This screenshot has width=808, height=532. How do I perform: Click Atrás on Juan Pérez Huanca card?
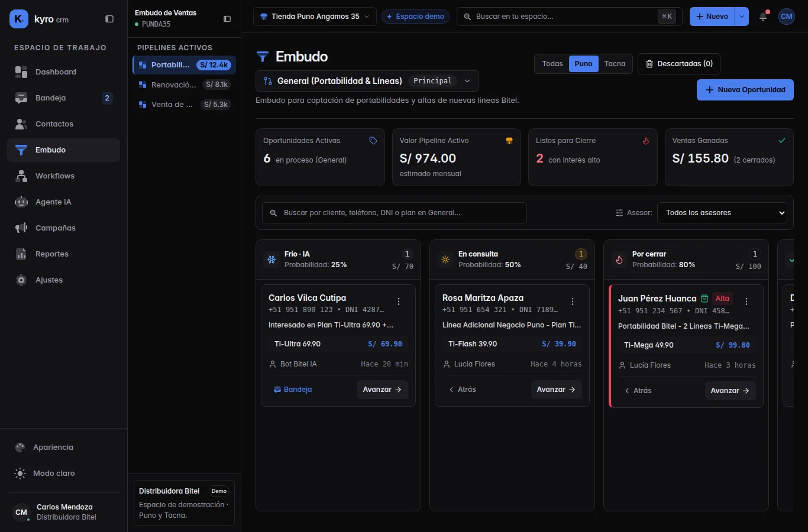[638, 391]
